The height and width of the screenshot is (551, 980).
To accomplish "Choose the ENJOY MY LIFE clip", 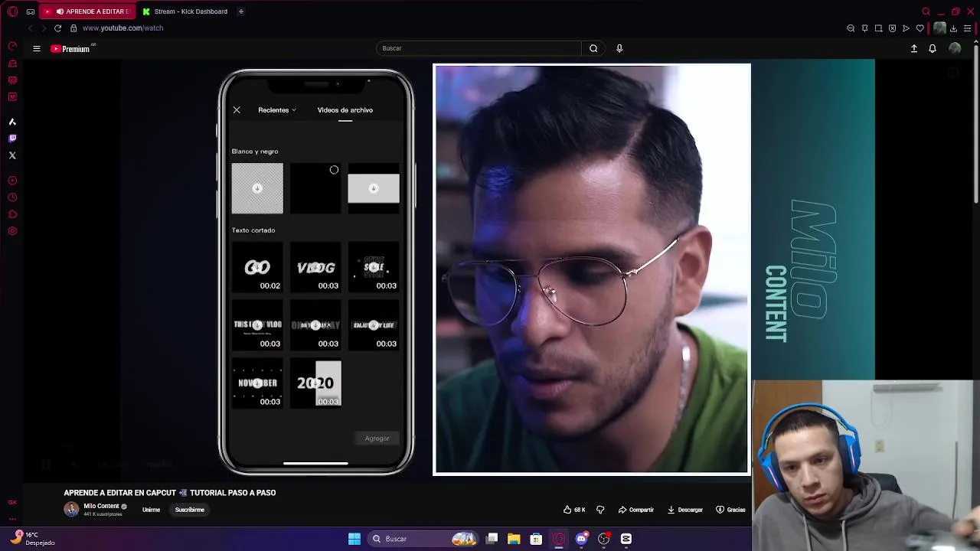I will pos(374,325).
